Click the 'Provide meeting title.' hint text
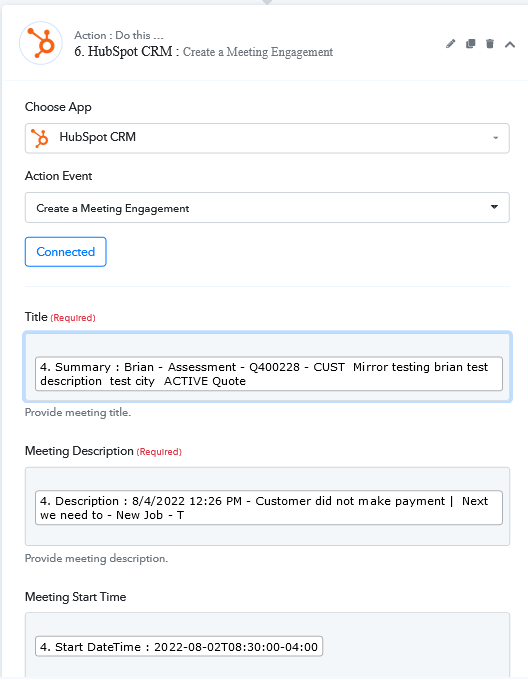Viewport: 528px width, 680px height. [x=78, y=412]
